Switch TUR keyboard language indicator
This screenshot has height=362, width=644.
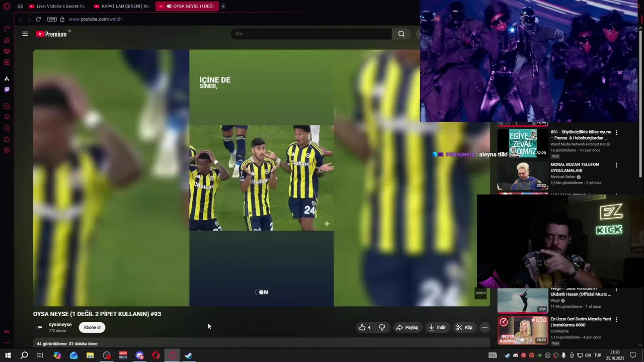pyautogui.click(x=598, y=355)
